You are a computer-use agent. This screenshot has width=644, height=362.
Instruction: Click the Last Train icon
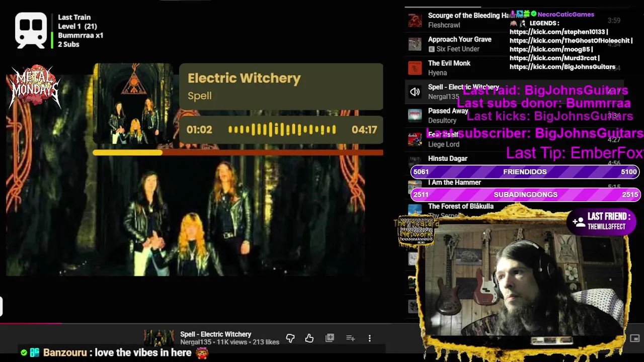[x=31, y=30]
